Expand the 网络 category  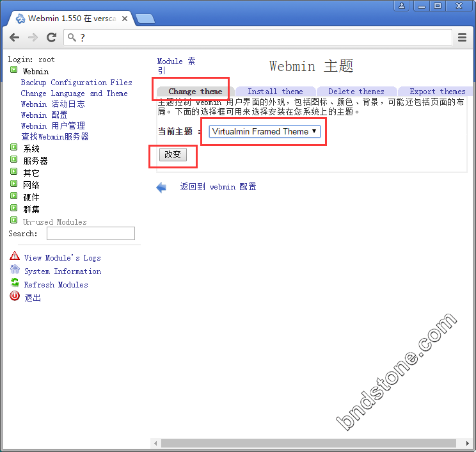pyautogui.click(x=13, y=184)
